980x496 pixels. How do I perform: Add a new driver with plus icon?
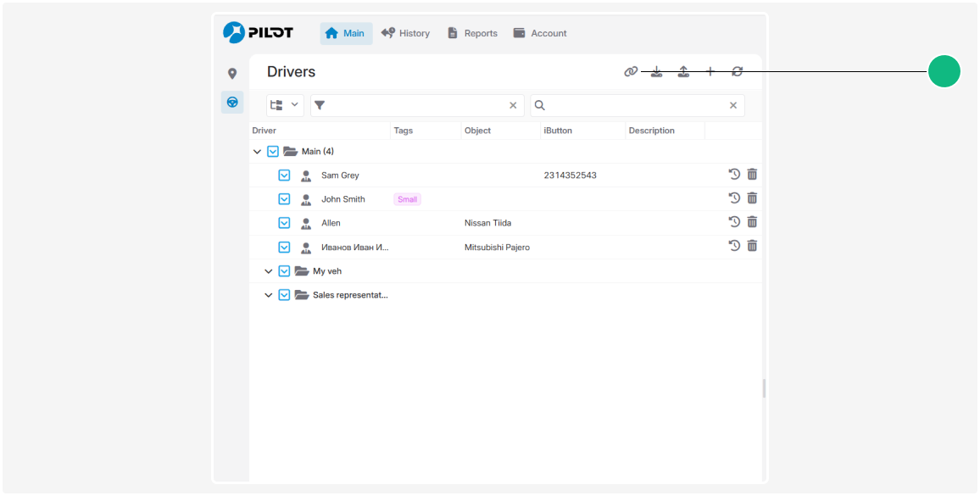pos(710,72)
